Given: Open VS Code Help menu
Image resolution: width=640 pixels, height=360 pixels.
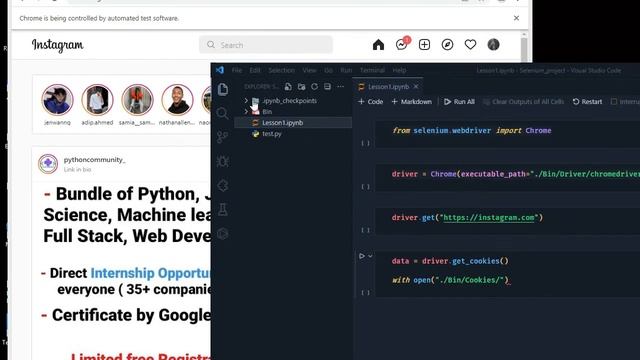Looking at the screenshot, I should 399,70.
